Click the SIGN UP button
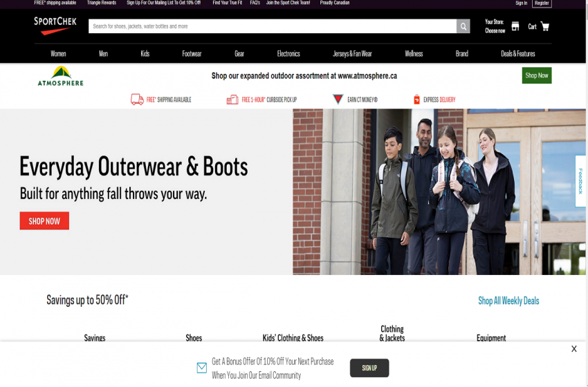Viewport: 588px width, 387px height. tap(369, 368)
